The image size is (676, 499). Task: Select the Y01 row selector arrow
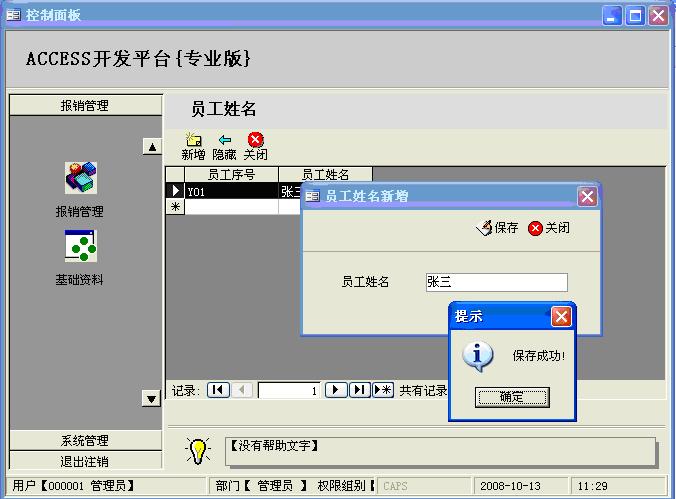[x=175, y=191]
